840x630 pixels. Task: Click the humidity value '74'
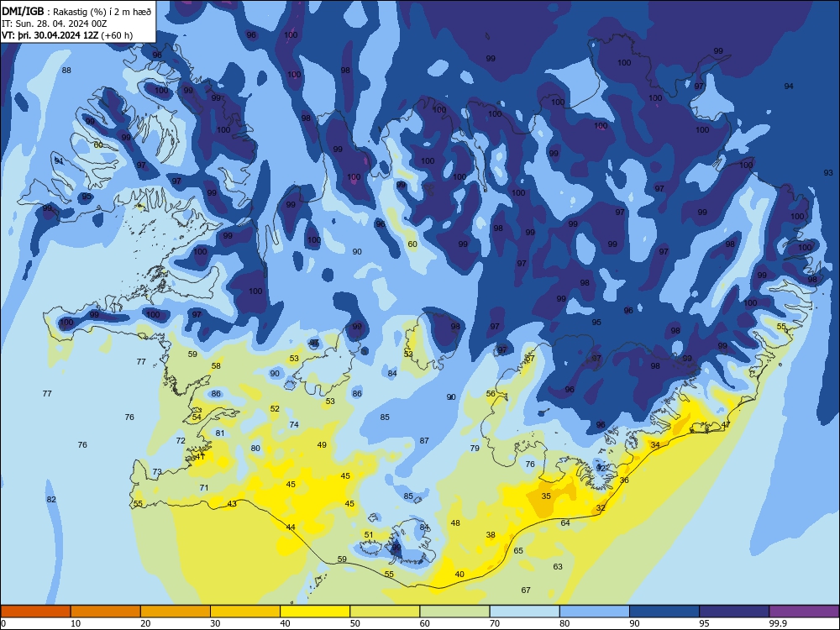(294, 425)
